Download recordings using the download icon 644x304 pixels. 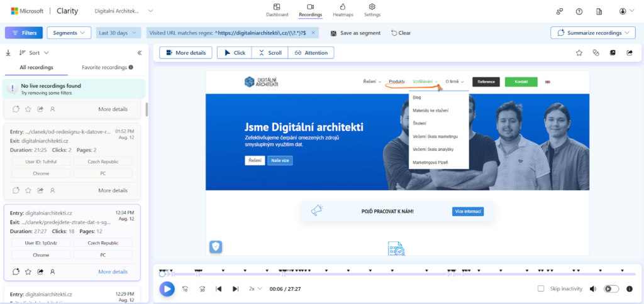8,53
